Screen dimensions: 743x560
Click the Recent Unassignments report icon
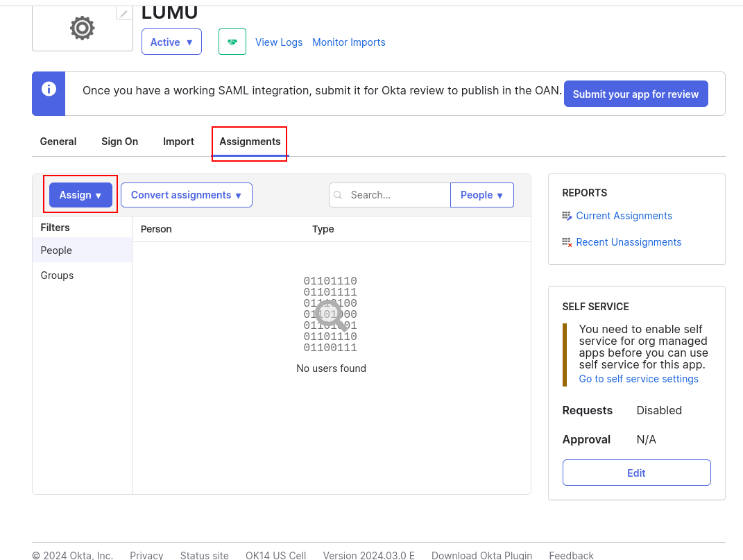567,242
